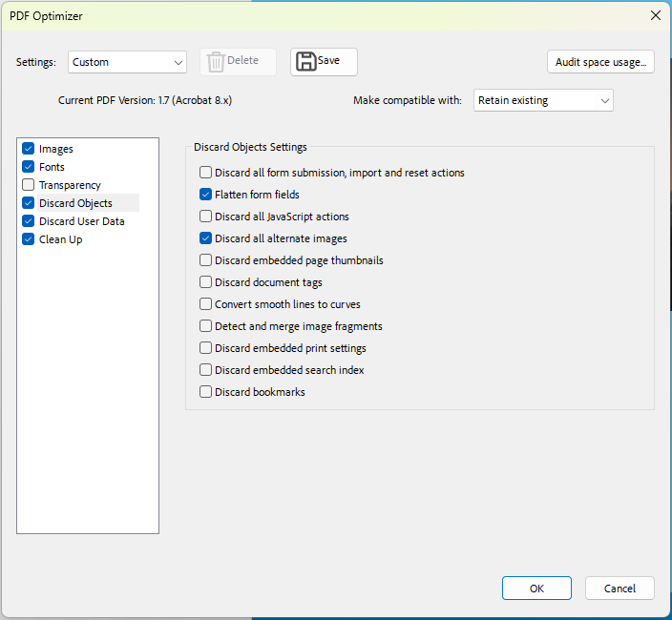Open the Audit space usage dialog
This screenshot has width=672, height=620.
point(600,62)
